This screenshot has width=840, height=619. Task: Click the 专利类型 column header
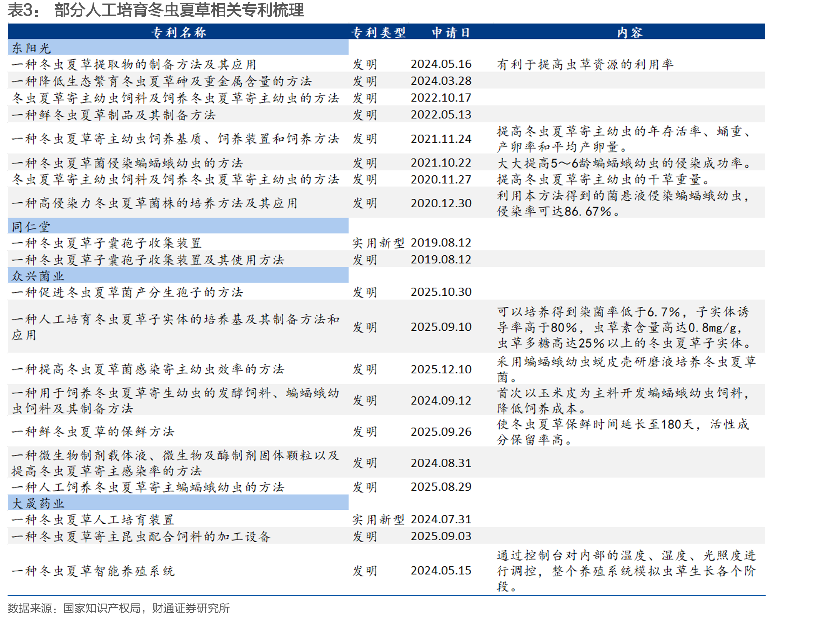[x=378, y=33]
